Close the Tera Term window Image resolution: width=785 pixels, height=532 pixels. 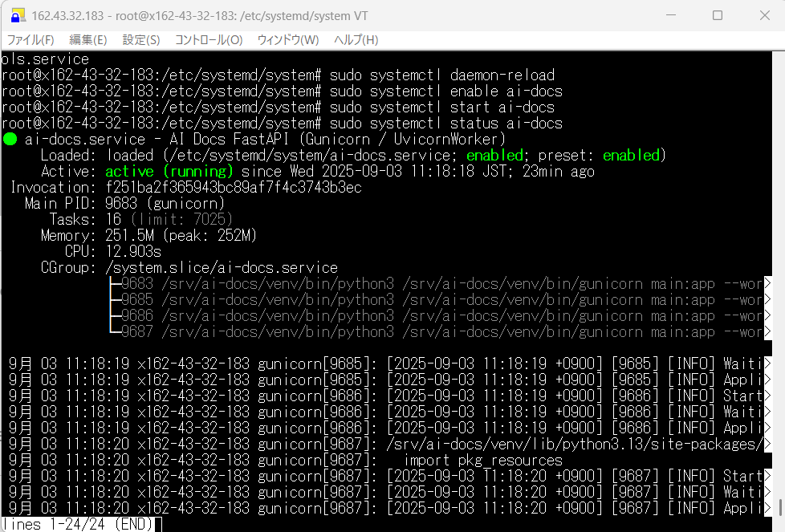764,15
